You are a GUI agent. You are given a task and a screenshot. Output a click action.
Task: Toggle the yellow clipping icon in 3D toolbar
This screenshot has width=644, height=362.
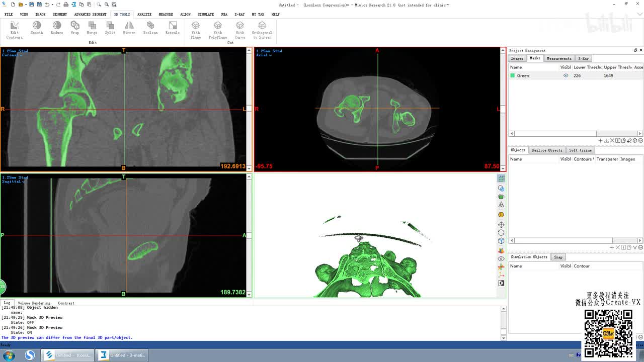click(501, 215)
